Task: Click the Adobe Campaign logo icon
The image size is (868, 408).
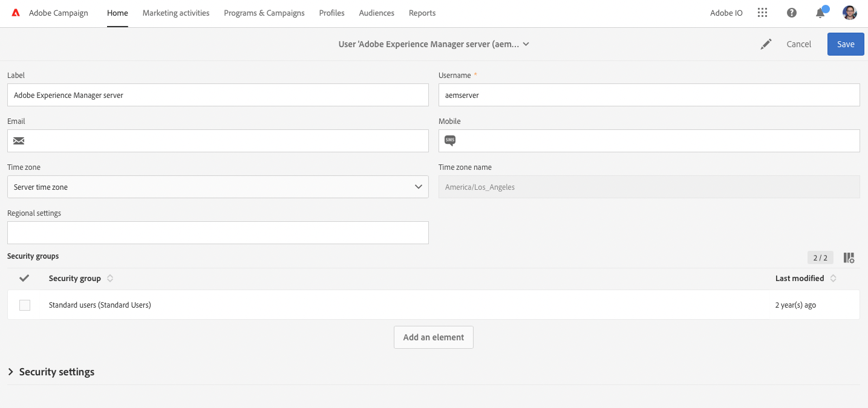Action: pyautogui.click(x=16, y=13)
